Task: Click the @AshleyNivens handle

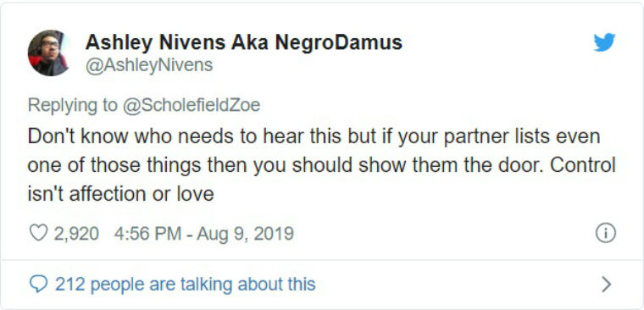Action: (x=148, y=65)
